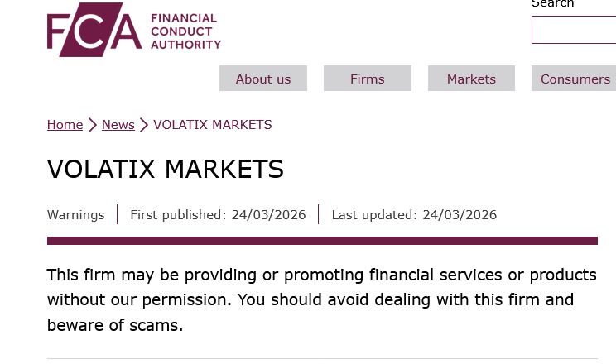The height and width of the screenshot is (364, 616).
Task: Focus the Search input box
Action: pyautogui.click(x=574, y=30)
